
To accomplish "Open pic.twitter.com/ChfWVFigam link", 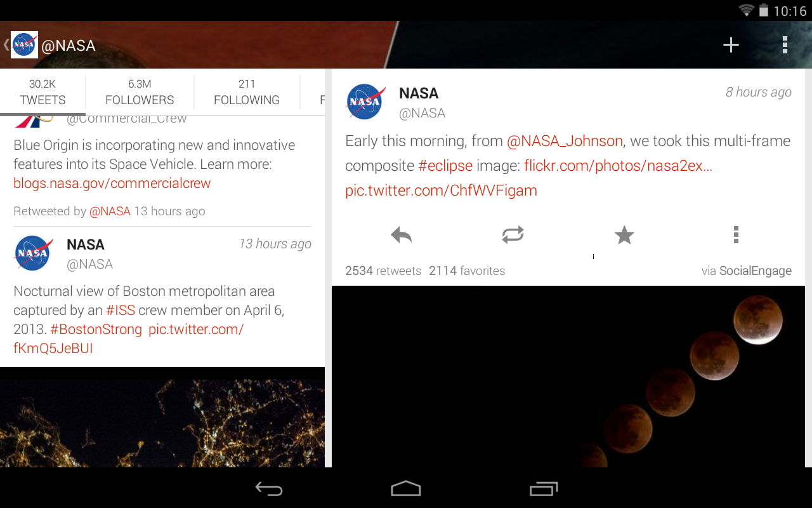I will coord(441,190).
